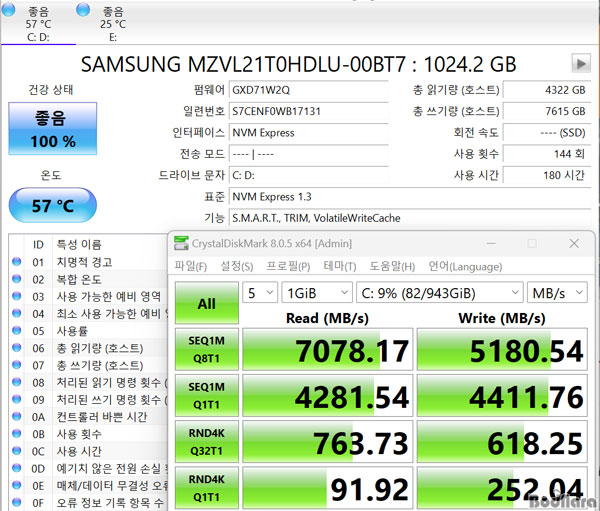600x511 pixels.
Task: Open unit dropdown showing MB/s
Action: [557, 293]
